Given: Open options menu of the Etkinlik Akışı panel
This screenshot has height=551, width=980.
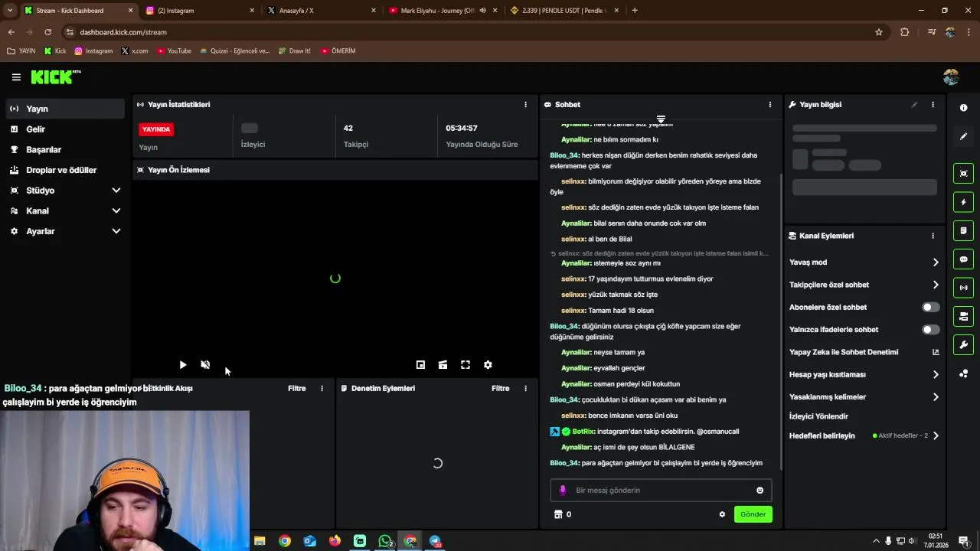Looking at the screenshot, I should [x=322, y=389].
